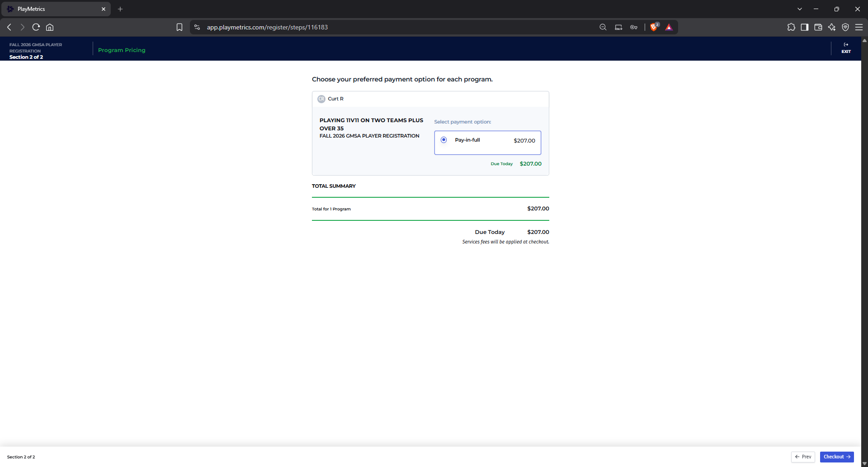Click 'Services fees will be applied at checkout' note
The height and width of the screenshot is (467, 868).
click(x=505, y=242)
